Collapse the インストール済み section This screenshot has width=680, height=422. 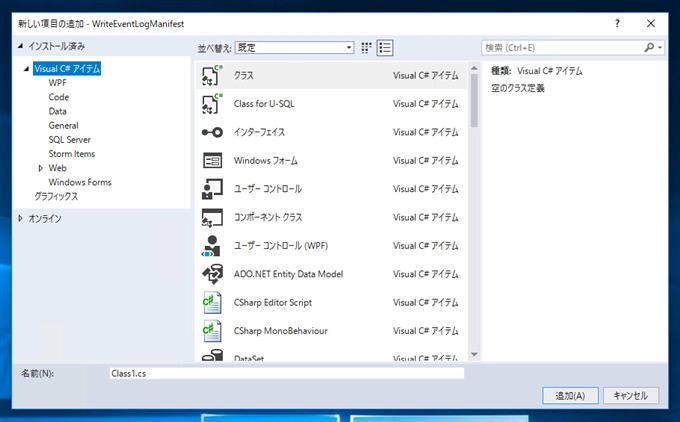coord(20,46)
